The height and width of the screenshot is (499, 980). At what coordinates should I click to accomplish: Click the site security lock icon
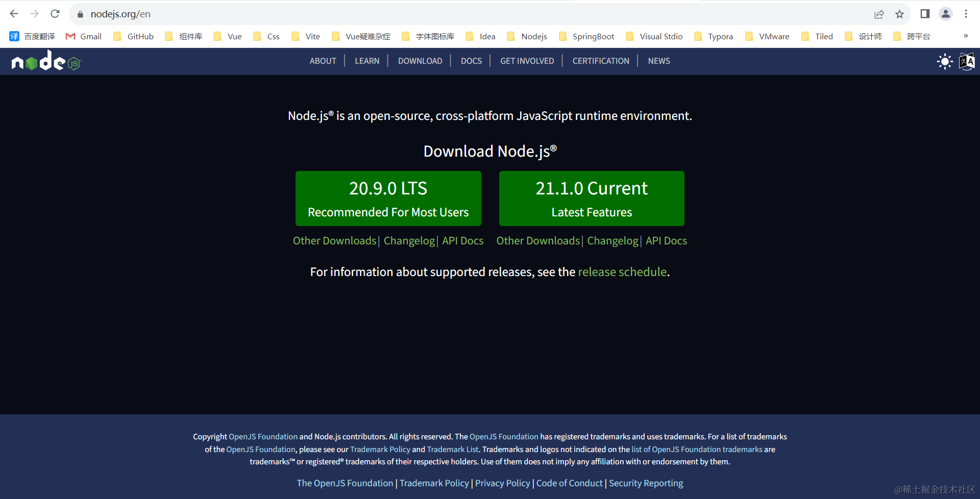tap(80, 14)
